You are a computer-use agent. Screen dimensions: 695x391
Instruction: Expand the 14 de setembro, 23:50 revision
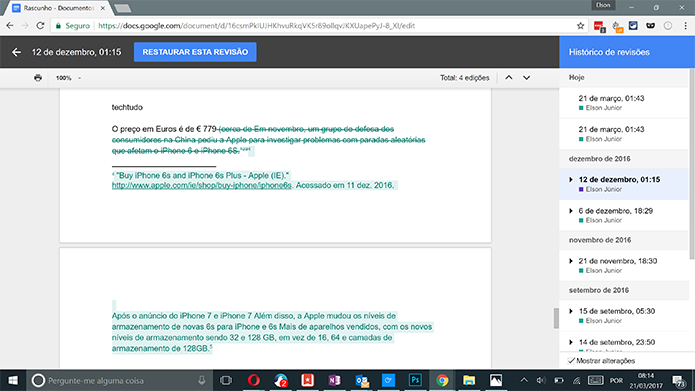pos(571,342)
